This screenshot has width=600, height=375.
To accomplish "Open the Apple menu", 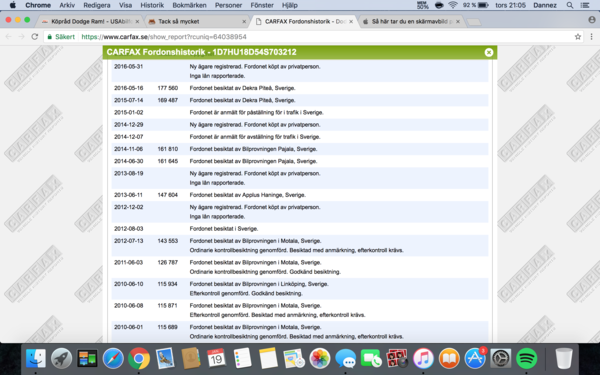I will 13,5.
